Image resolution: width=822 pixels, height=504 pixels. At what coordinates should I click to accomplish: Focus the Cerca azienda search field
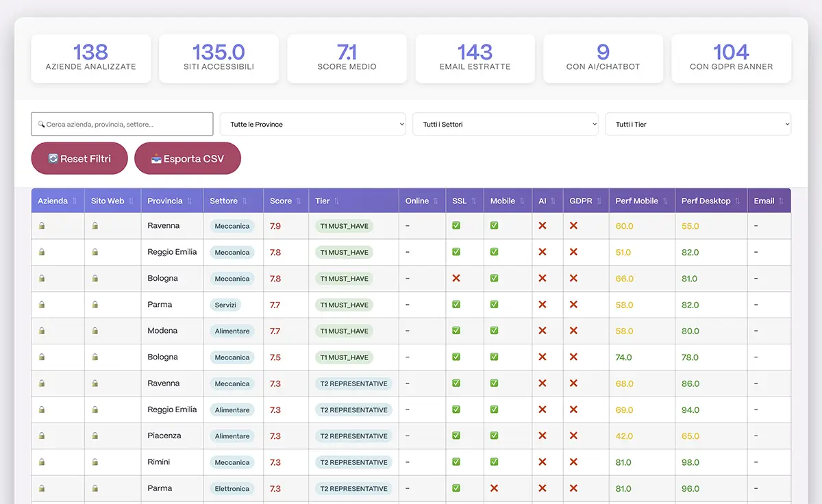122,125
